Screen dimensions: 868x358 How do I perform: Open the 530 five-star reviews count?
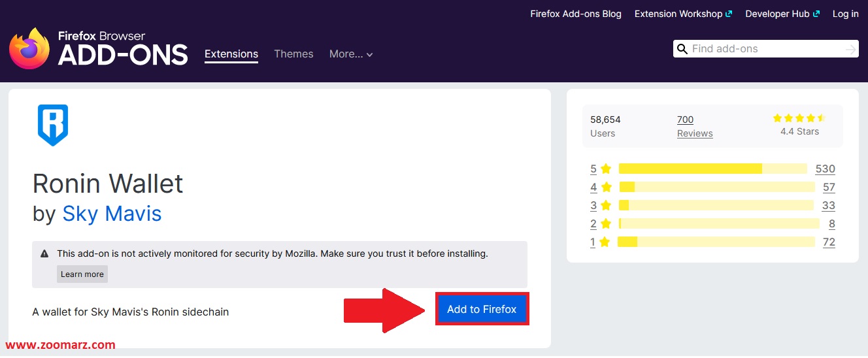(825, 169)
